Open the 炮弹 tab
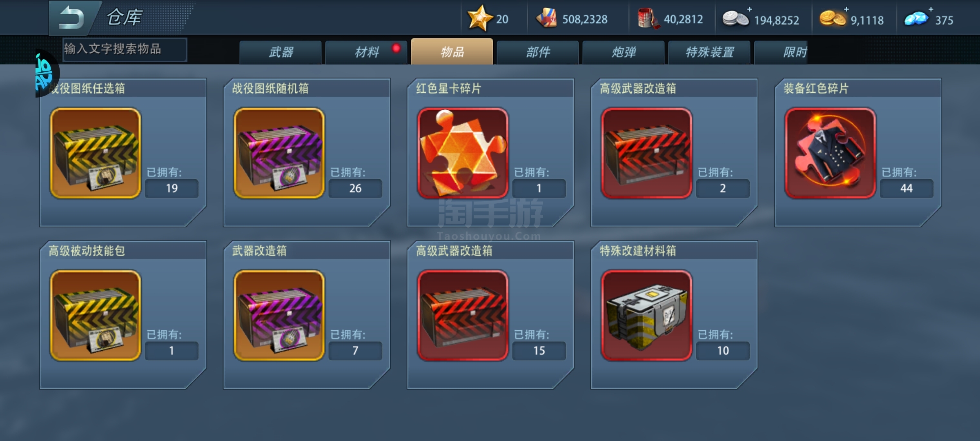The image size is (980, 441). tap(624, 52)
